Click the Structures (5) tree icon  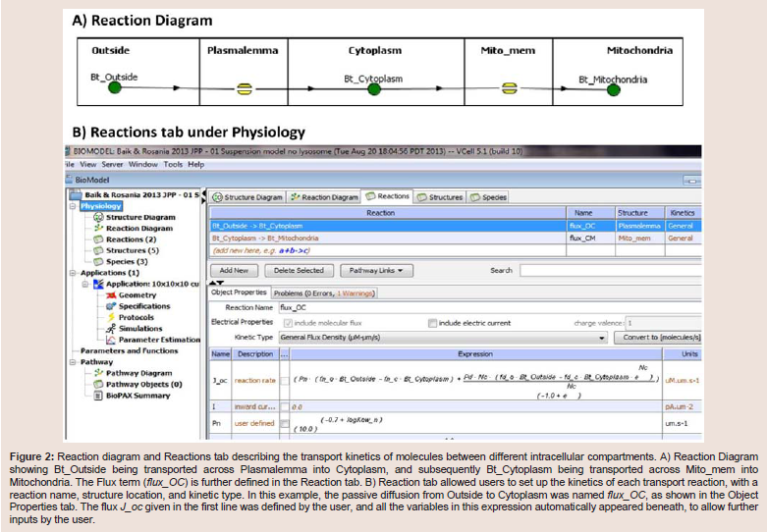(98, 250)
